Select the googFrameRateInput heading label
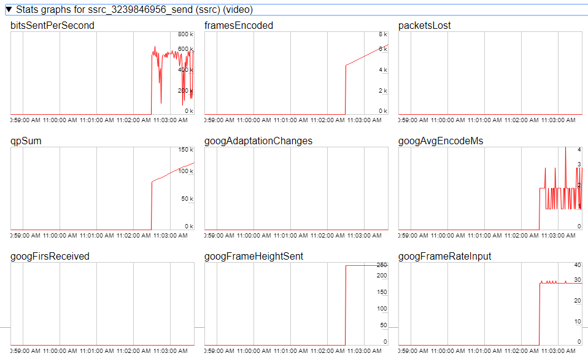 point(444,257)
